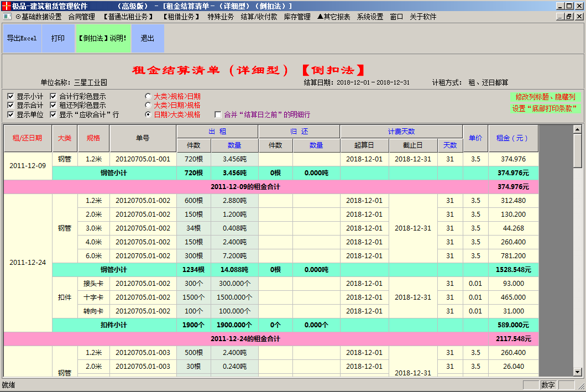
Task: Toggle 合计行彩色显示 checkbox
Action: pos(53,96)
